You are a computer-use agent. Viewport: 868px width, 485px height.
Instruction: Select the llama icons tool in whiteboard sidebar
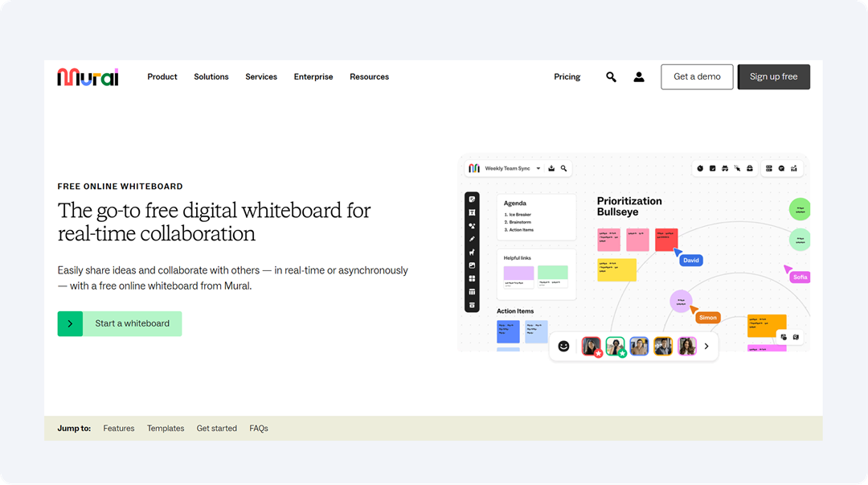tap(473, 253)
